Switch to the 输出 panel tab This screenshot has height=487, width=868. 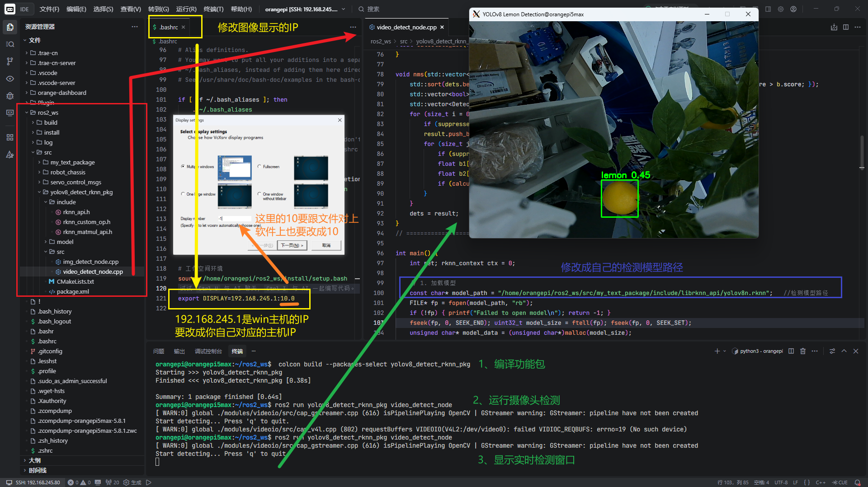click(x=179, y=351)
